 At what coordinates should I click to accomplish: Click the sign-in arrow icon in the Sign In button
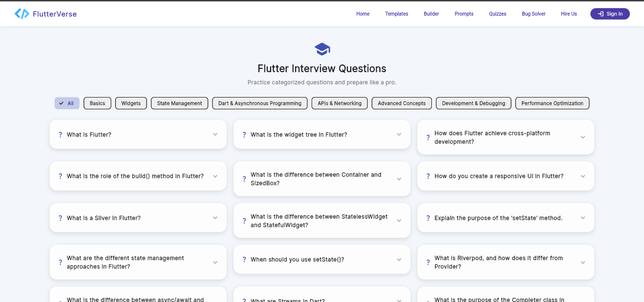600,14
